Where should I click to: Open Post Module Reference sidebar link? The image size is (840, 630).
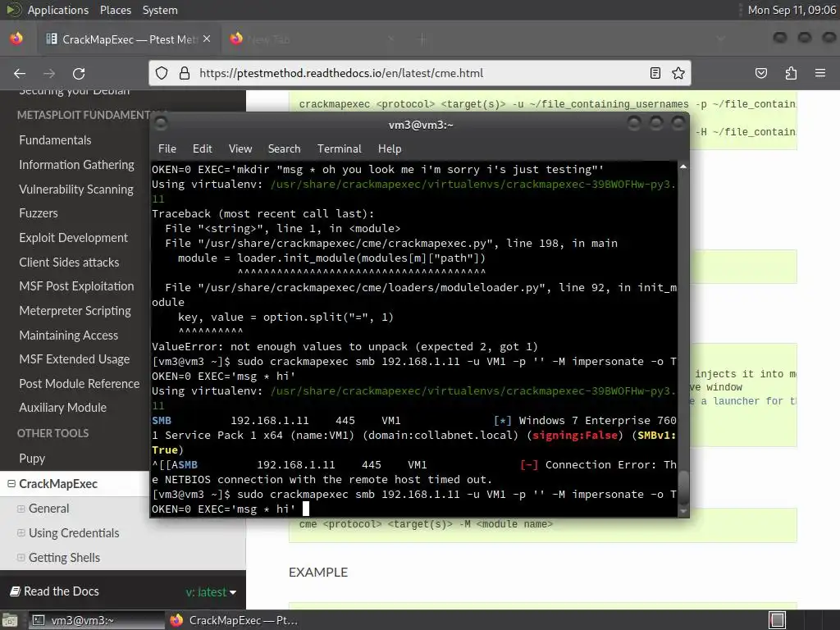(x=80, y=384)
